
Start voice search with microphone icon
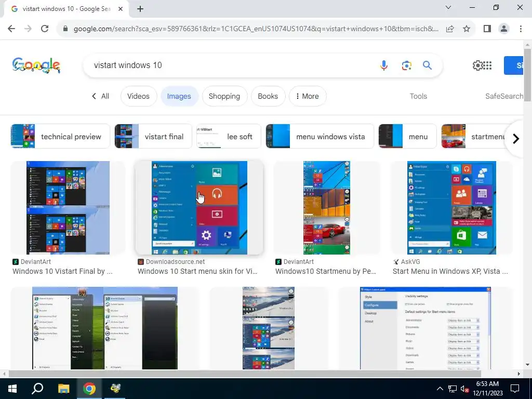(x=384, y=65)
